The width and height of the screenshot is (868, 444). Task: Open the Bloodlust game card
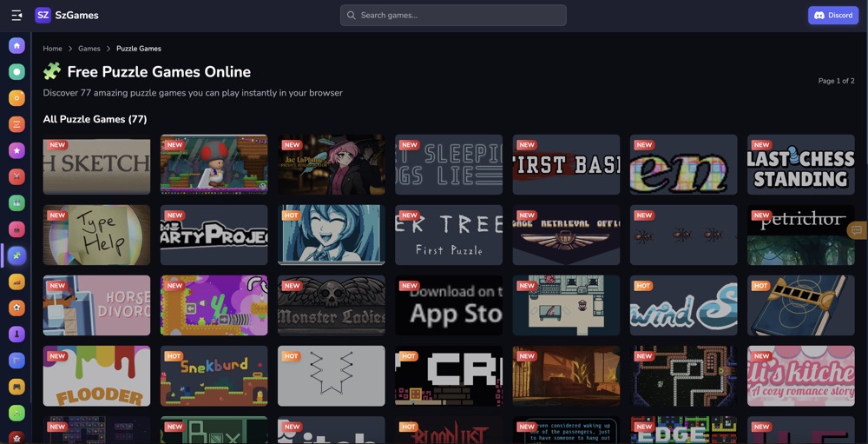pyautogui.click(x=449, y=430)
